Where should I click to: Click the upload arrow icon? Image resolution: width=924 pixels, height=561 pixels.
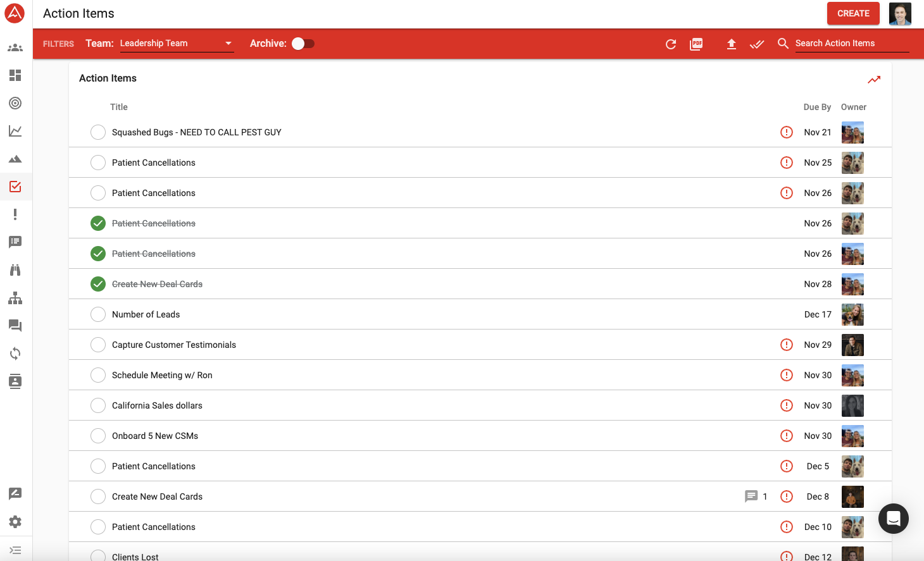tap(731, 44)
